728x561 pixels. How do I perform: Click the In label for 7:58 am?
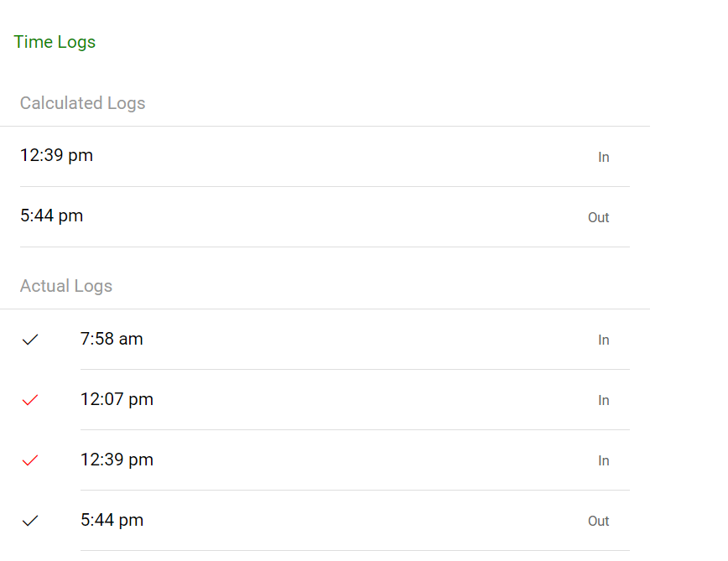(603, 340)
